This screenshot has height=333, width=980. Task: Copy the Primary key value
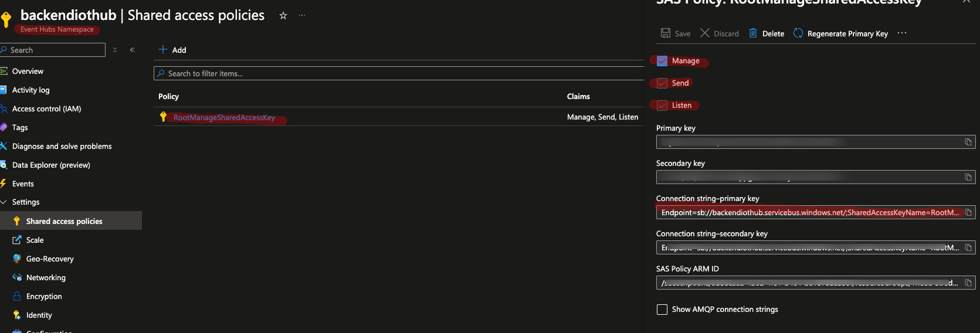click(968, 142)
